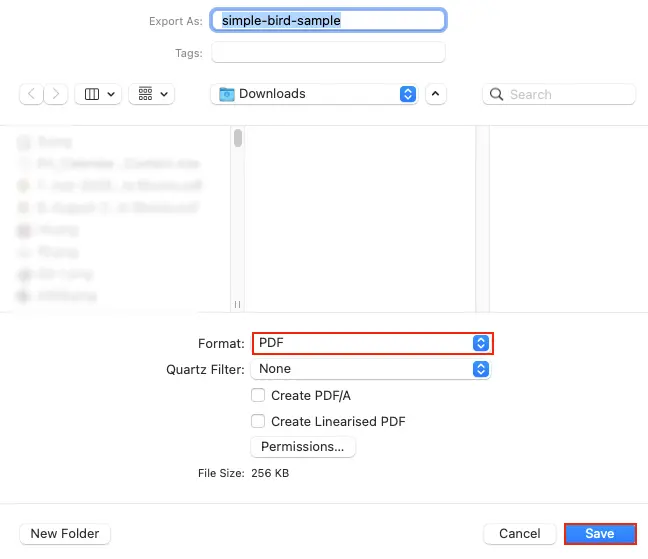Viewport: 648px width, 559px height.
Task: Click the column resize handle
Action: coord(237,304)
